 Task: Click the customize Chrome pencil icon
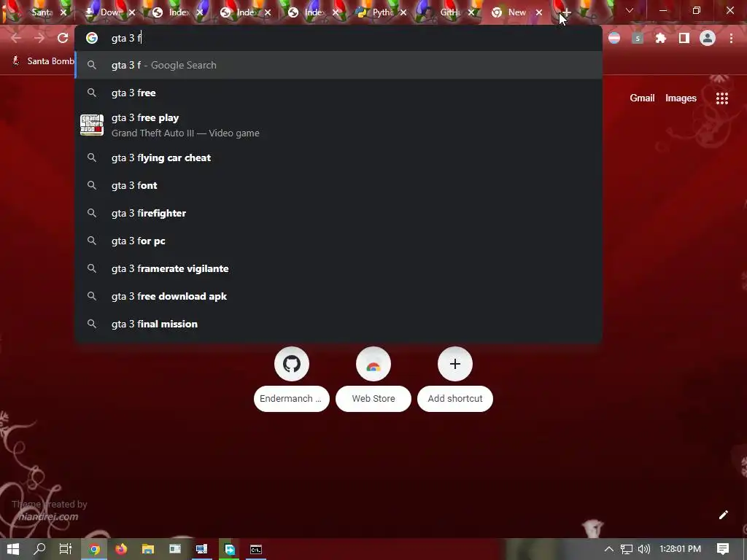pyautogui.click(x=723, y=515)
